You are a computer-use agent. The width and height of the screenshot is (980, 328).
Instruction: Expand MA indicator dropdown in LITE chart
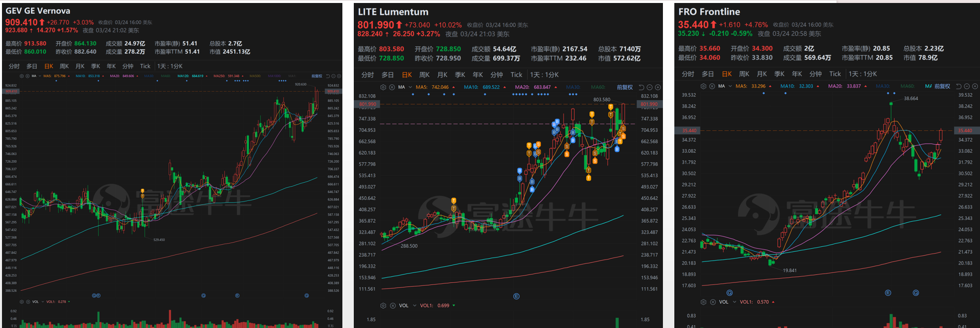tap(410, 87)
